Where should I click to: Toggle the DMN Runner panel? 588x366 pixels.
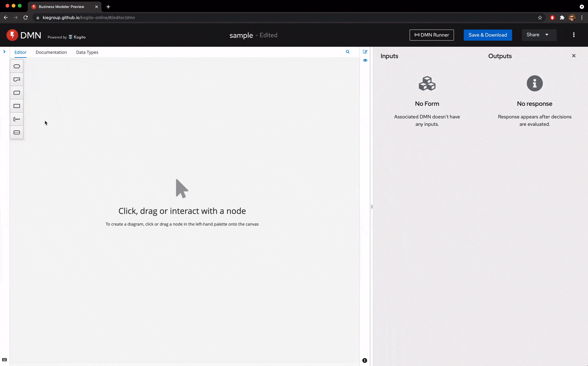click(x=431, y=35)
